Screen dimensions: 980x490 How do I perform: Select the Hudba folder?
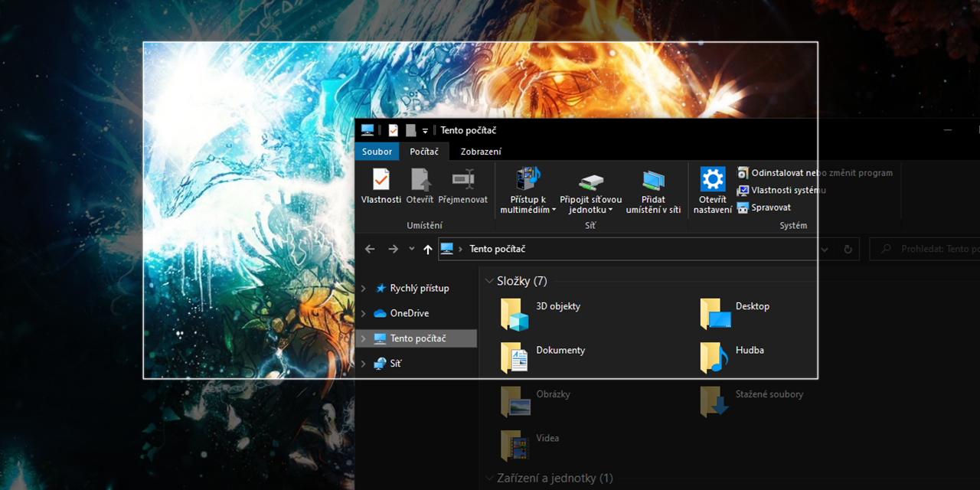click(733, 358)
